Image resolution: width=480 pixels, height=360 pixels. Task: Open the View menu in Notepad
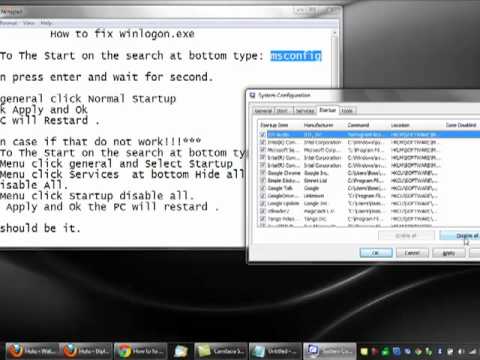click(29, 23)
